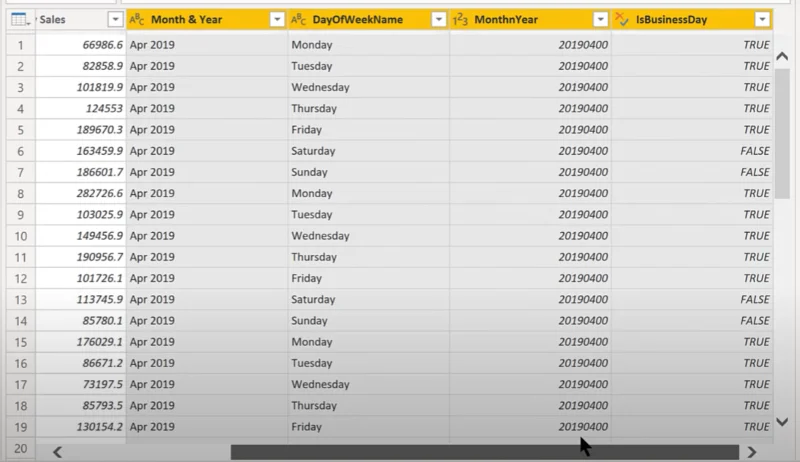Viewport: 800px width, 462px height.
Task: Select row number 13
Action: (20, 299)
